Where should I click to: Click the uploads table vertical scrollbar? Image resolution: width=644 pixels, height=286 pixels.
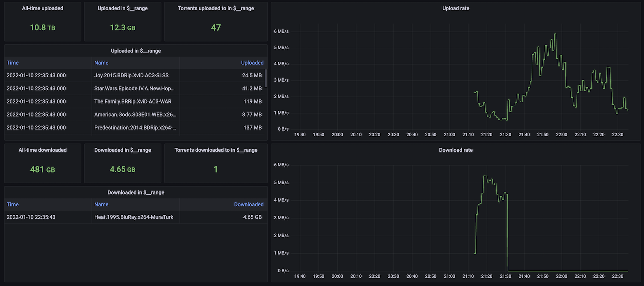click(266, 79)
